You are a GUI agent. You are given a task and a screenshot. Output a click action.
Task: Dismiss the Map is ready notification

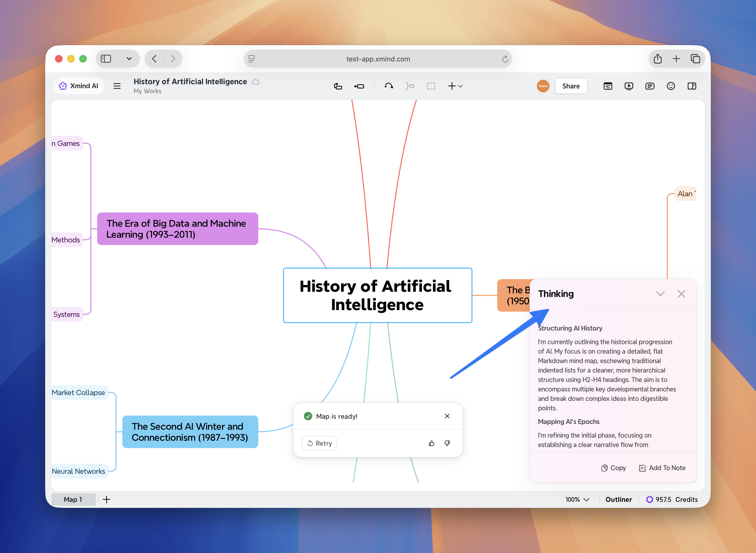447,416
